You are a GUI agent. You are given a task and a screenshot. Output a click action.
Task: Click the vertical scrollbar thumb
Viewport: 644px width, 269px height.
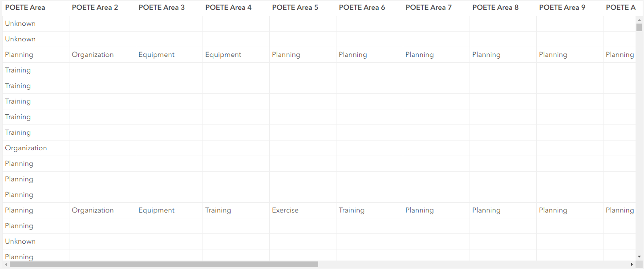(639, 28)
